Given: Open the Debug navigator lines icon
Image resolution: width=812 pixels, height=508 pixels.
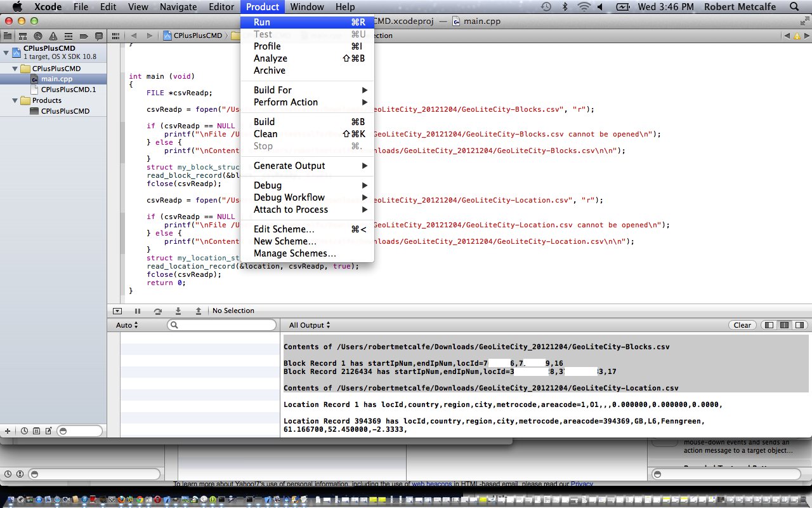Looking at the screenshot, I should [68, 36].
